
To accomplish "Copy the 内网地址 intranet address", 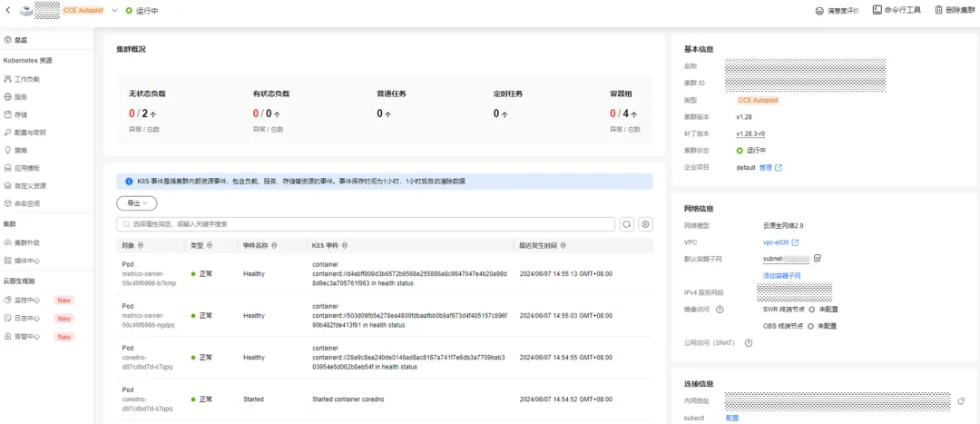I will pos(961,401).
